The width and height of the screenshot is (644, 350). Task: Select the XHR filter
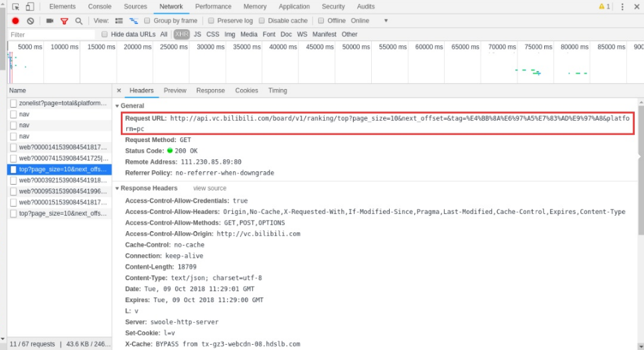(181, 34)
